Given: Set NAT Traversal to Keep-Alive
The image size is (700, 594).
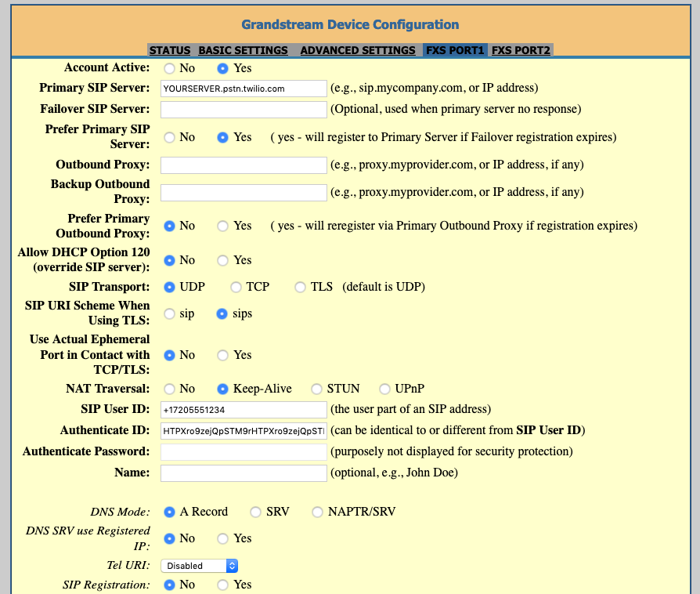Looking at the screenshot, I should [222, 389].
